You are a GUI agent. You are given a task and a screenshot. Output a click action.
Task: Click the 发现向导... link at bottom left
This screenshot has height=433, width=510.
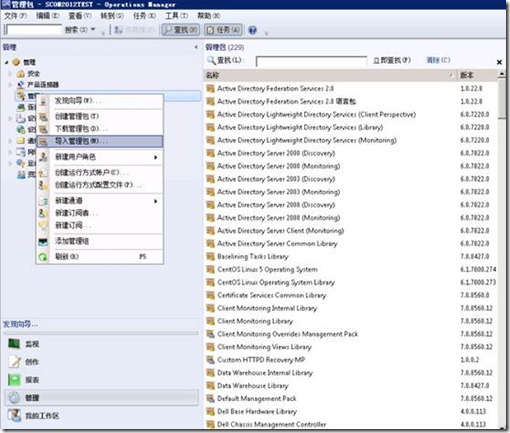pyautogui.click(x=20, y=324)
